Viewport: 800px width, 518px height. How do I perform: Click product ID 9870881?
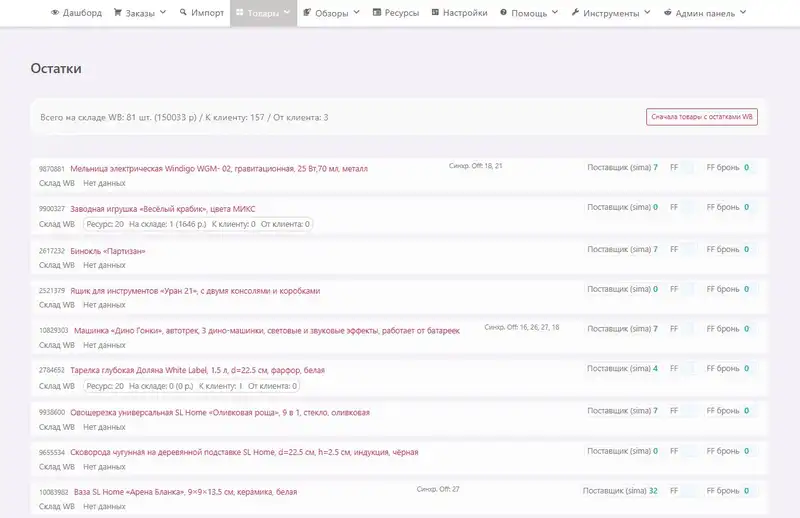pyautogui.click(x=52, y=169)
